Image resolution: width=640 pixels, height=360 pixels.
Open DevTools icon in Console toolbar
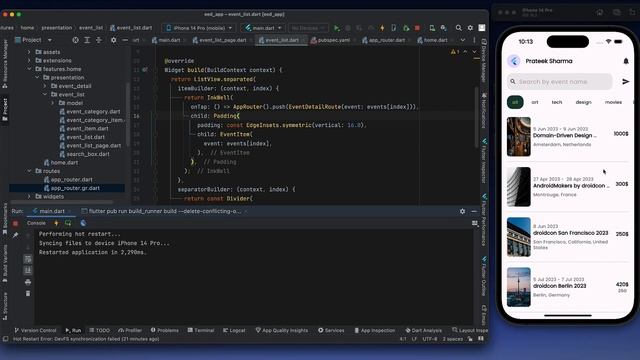click(83, 223)
